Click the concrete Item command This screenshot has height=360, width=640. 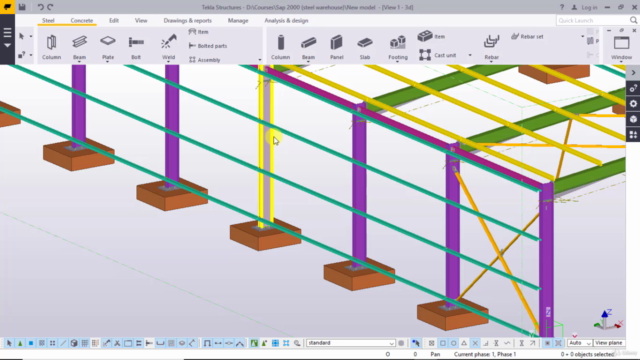(431, 36)
